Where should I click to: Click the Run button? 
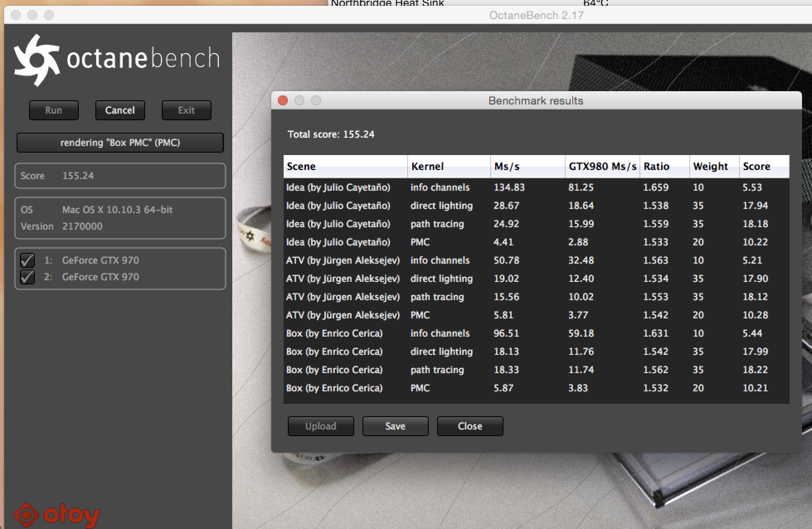[53, 110]
